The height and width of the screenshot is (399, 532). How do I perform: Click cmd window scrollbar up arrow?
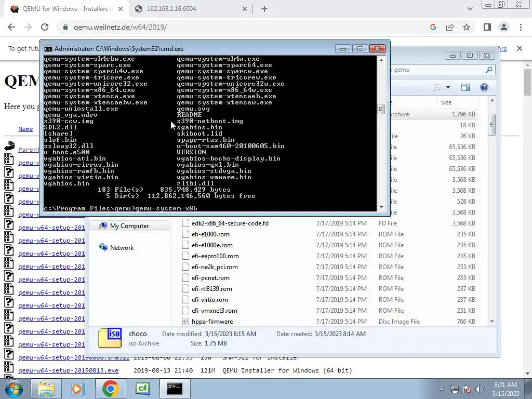click(381, 60)
